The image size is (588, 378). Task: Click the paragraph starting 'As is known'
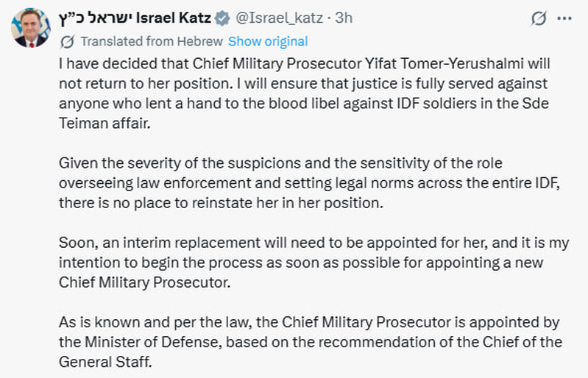pyautogui.click(x=294, y=342)
